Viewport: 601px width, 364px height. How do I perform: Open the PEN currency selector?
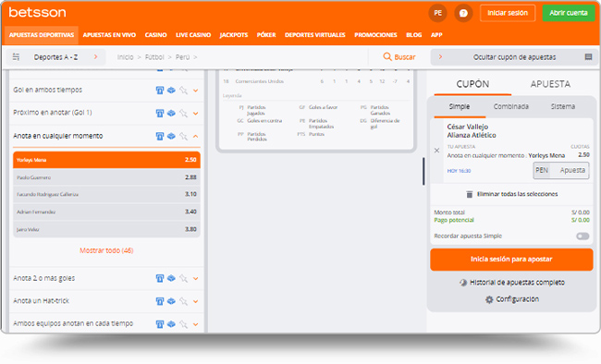coord(542,171)
